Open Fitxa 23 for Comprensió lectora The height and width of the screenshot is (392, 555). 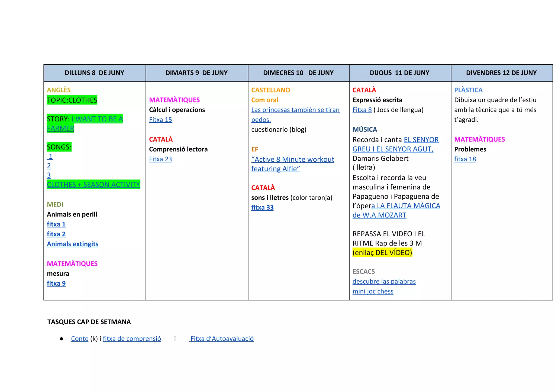coord(160,159)
